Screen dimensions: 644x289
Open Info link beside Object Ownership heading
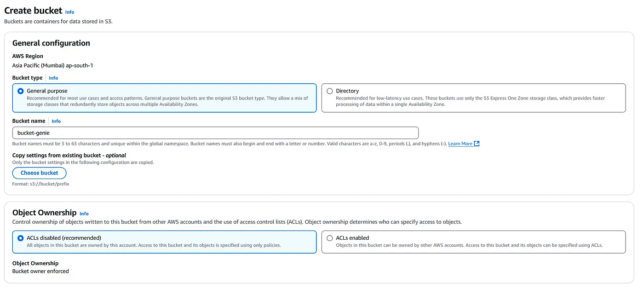84,214
